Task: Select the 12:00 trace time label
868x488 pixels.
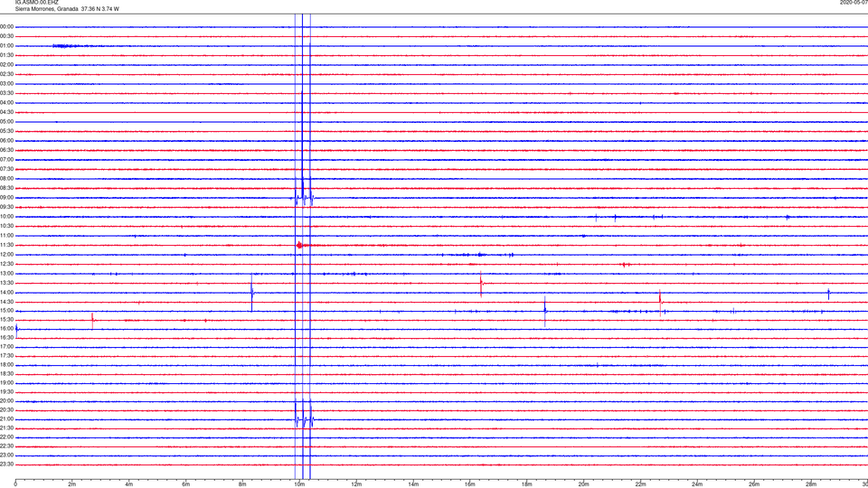Action: pyautogui.click(x=6, y=255)
